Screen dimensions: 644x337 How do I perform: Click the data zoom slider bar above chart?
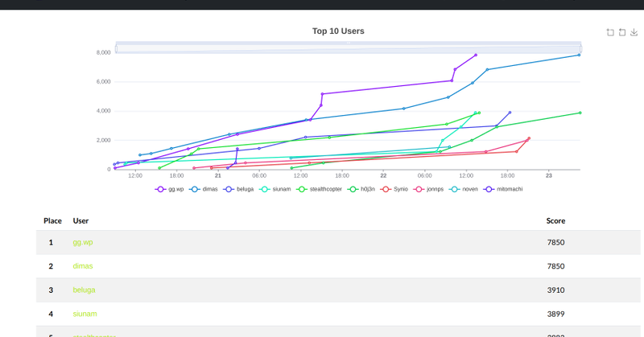click(x=349, y=49)
